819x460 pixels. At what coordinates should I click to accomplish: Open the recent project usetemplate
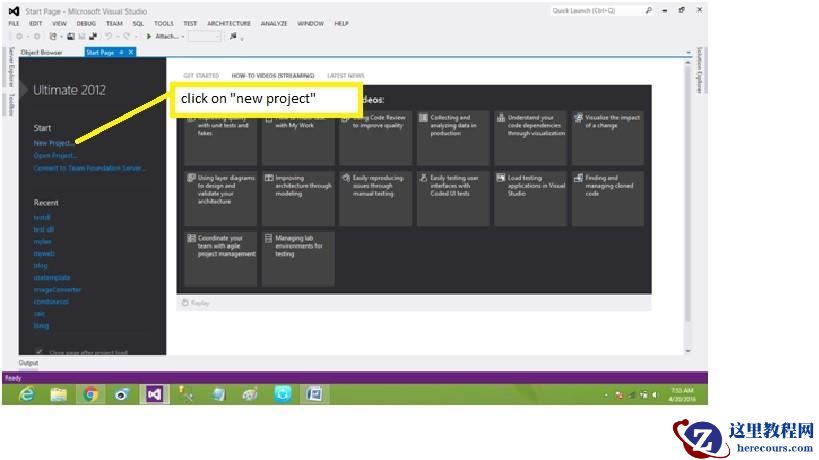coord(52,278)
